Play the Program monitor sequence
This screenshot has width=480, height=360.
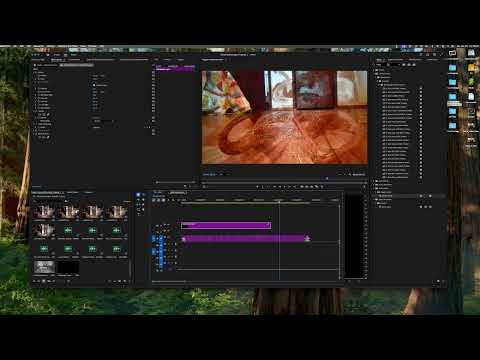pos(285,187)
